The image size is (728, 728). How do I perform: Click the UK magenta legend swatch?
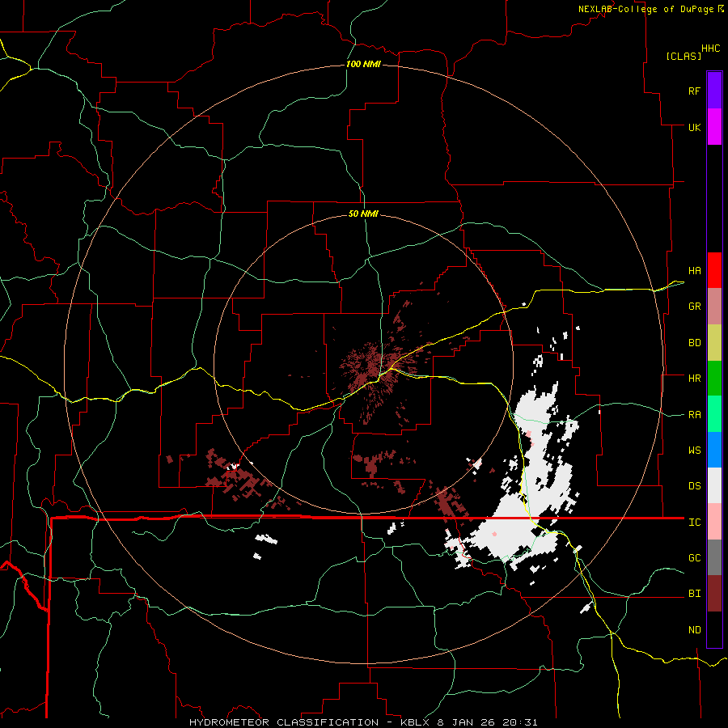point(714,127)
